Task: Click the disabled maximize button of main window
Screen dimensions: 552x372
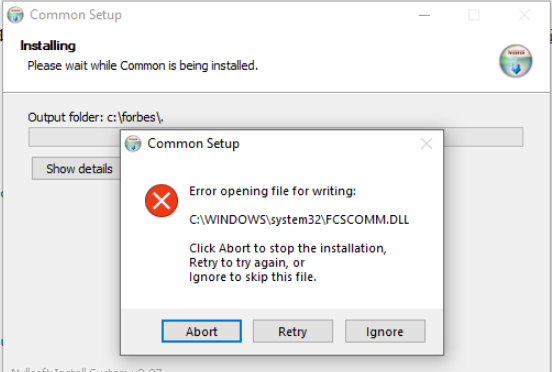Action: 474,15
